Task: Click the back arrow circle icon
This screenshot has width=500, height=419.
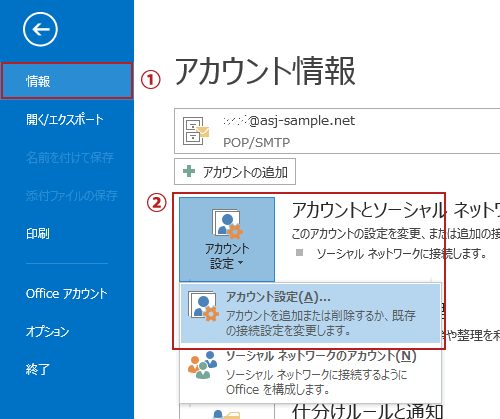Action: [x=40, y=29]
